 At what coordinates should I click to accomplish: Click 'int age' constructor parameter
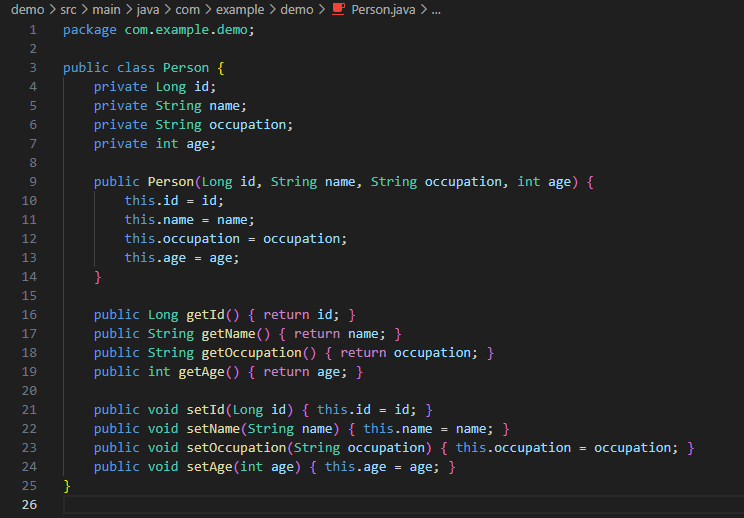click(x=544, y=182)
